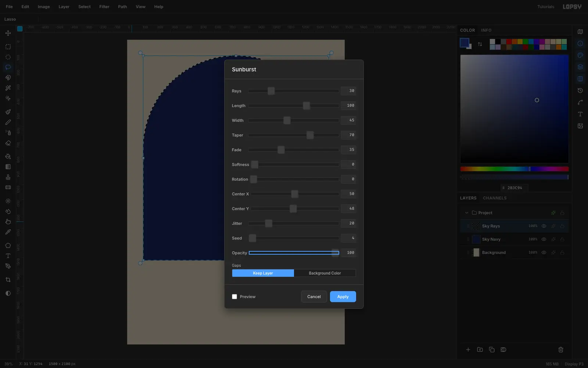Viewport: 588px width, 368px height.
Task: Click the foreground color swatch
Action: pyautogui.click(x=465, y=43)
